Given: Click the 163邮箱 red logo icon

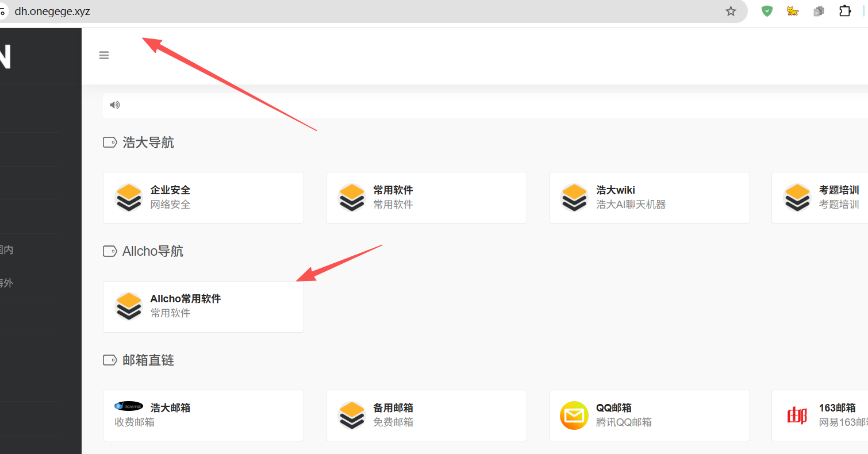Looking at the screenshot, I should tap(797, 415).
